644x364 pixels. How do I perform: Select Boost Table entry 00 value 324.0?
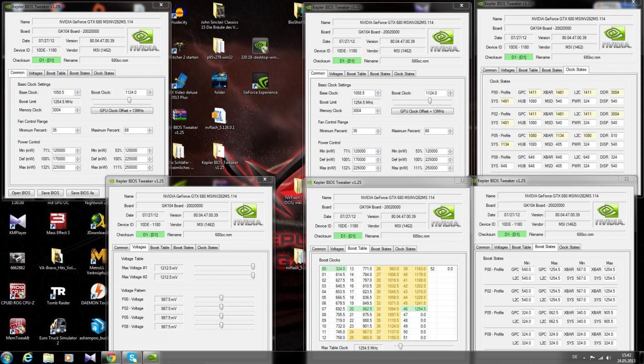(332, 269)
